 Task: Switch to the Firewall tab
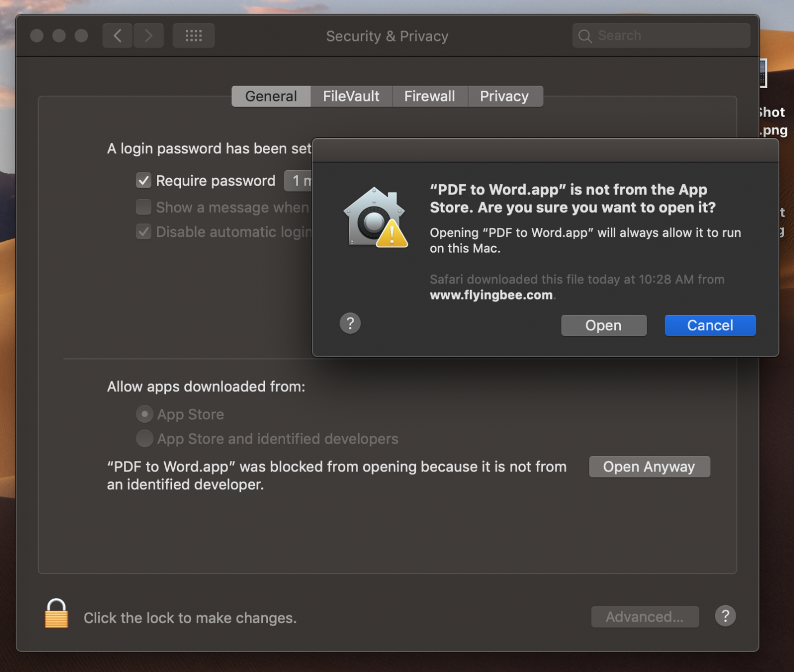click(430, 96)
